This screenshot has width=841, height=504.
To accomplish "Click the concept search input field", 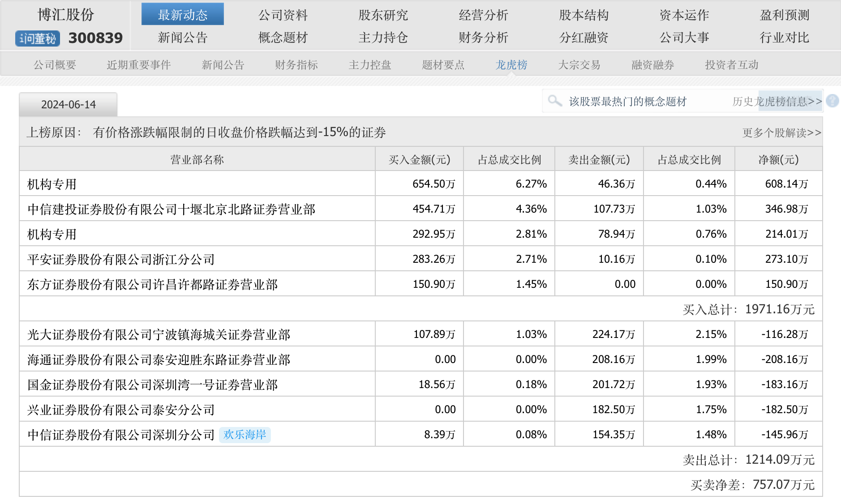I will 627,102.
